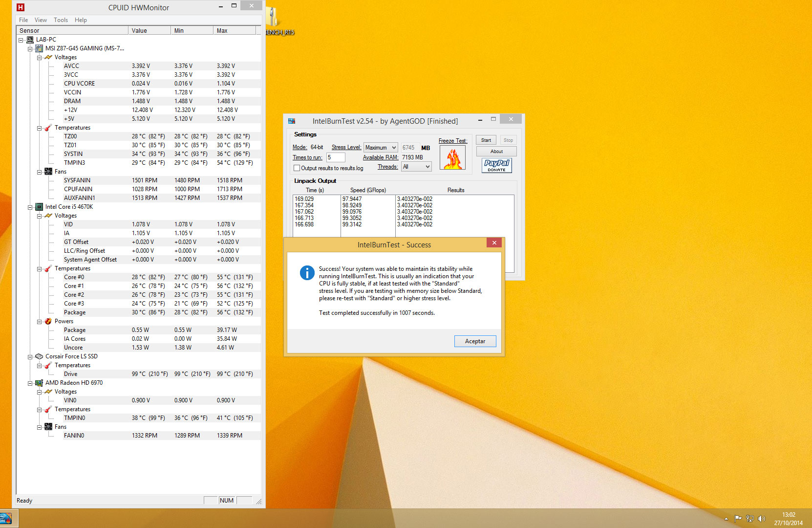Click the Min column header

(192, 30)
